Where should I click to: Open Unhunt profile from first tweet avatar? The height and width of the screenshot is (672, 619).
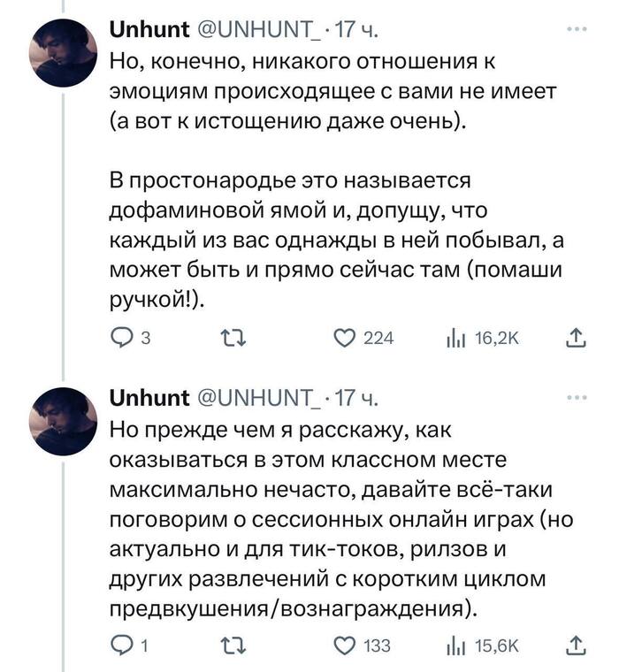63,52
